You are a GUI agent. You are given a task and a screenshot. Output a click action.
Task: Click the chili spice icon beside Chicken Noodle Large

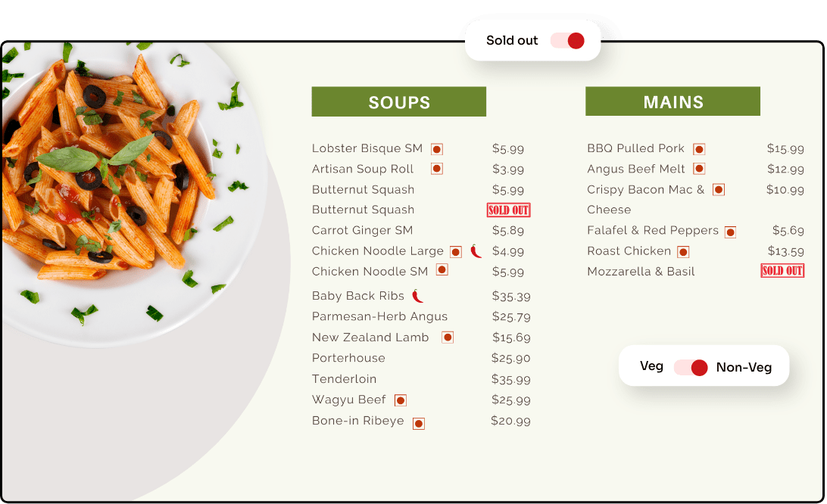point(476,250)
